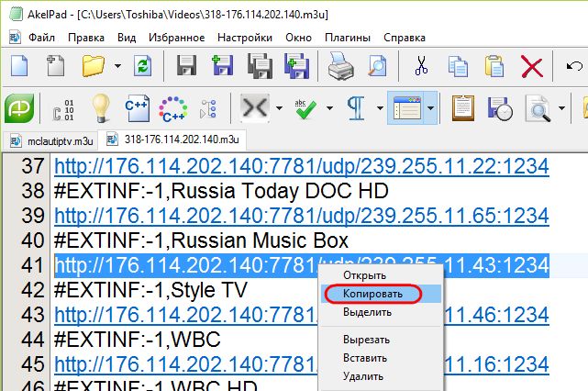Image resolution: width=588 pixels, height=391 pixels.
Task: Choose Вырезать in context menu
Action: point(381,340)
